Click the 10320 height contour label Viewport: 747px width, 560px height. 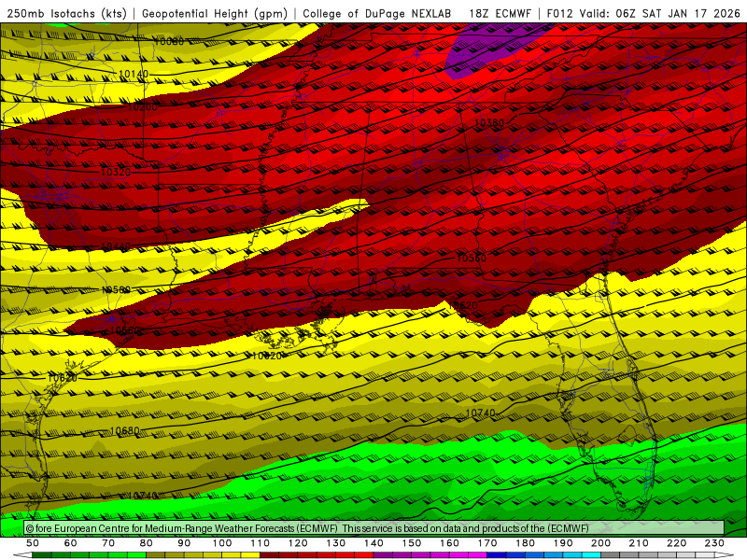click(x=116, y=172)
